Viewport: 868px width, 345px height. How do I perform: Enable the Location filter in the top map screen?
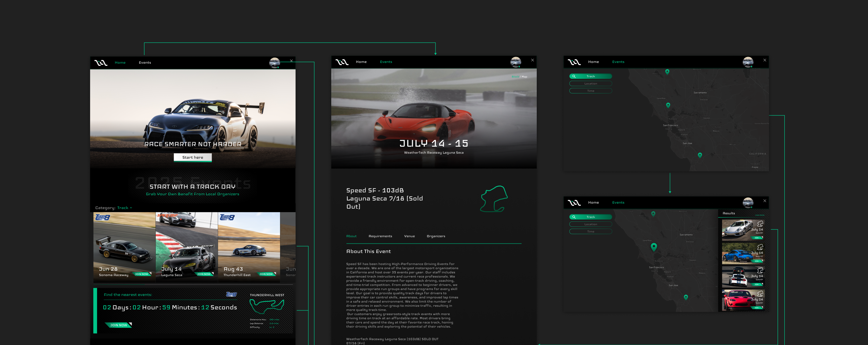pos(591,83)
